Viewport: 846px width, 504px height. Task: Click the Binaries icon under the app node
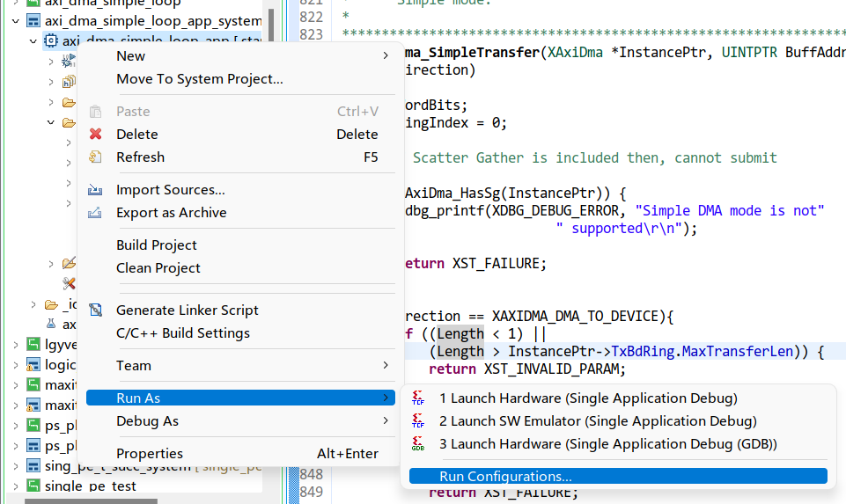click(x=69, y=62)
